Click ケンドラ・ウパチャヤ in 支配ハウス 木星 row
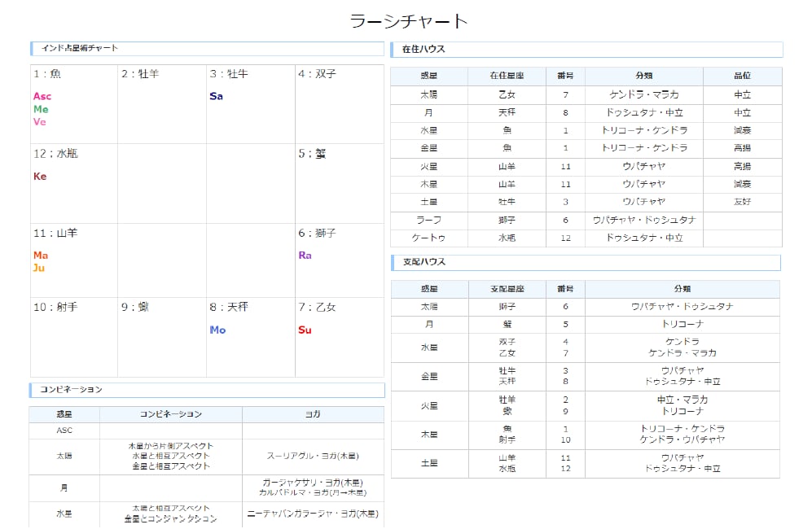Image resolution: width=812 pixels, height=529 pixels. click(682, 439)
